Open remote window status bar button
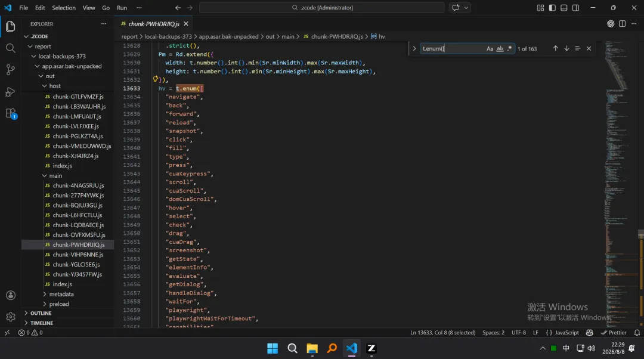This screenshot has width=644, height=359. [7, 333]
